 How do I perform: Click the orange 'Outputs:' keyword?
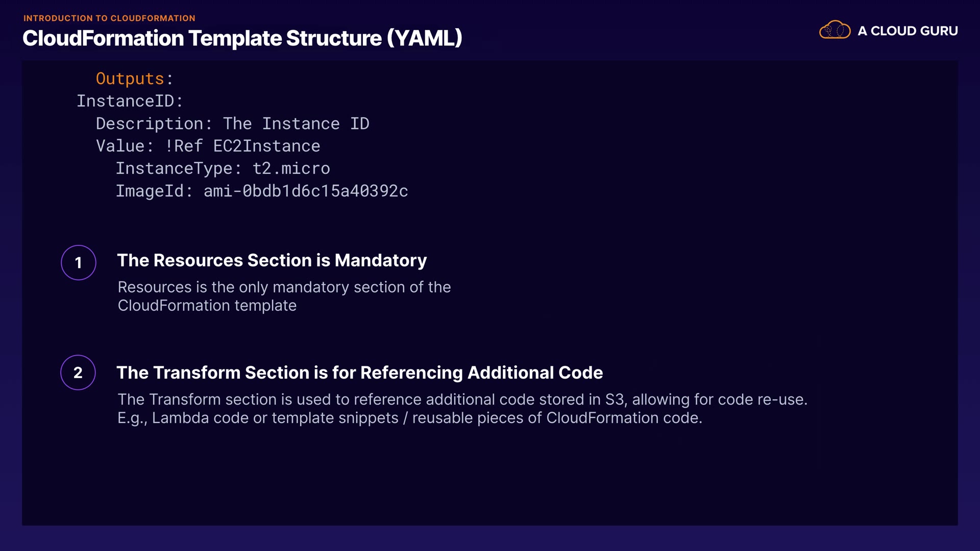click(134, 79)
